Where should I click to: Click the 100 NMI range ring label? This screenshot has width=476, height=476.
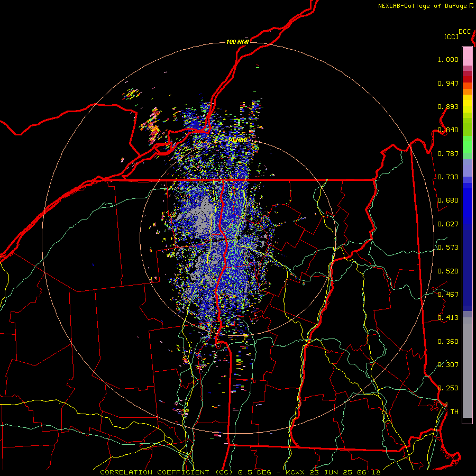(237, 42)
